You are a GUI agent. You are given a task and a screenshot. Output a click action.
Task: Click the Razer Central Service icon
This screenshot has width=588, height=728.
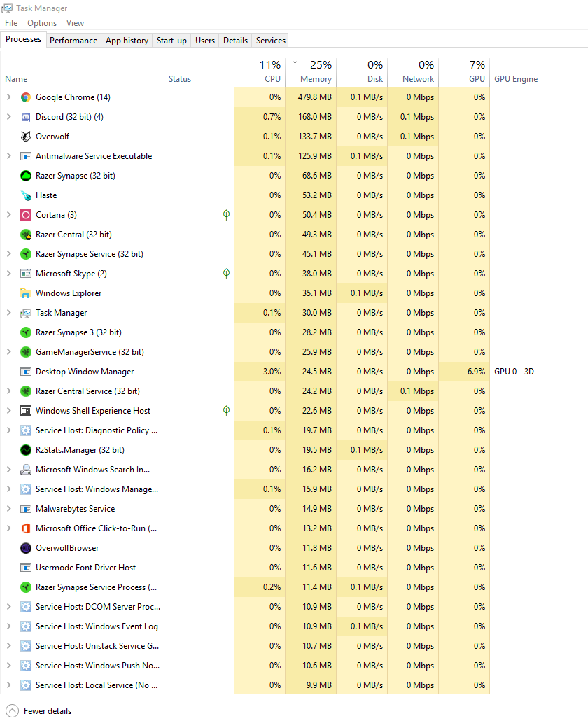click(26, 391)
